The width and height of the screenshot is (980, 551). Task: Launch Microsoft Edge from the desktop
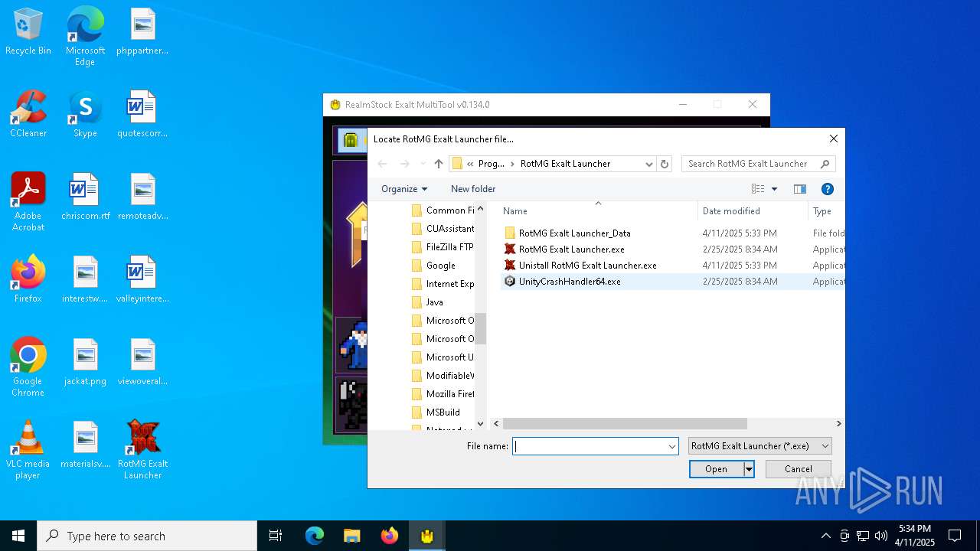(85, 37)
